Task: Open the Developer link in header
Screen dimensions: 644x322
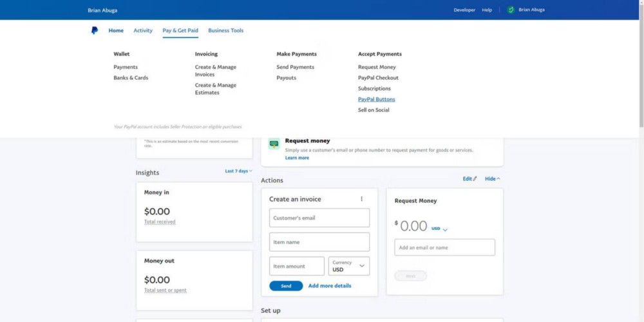Action: (464, 10)
